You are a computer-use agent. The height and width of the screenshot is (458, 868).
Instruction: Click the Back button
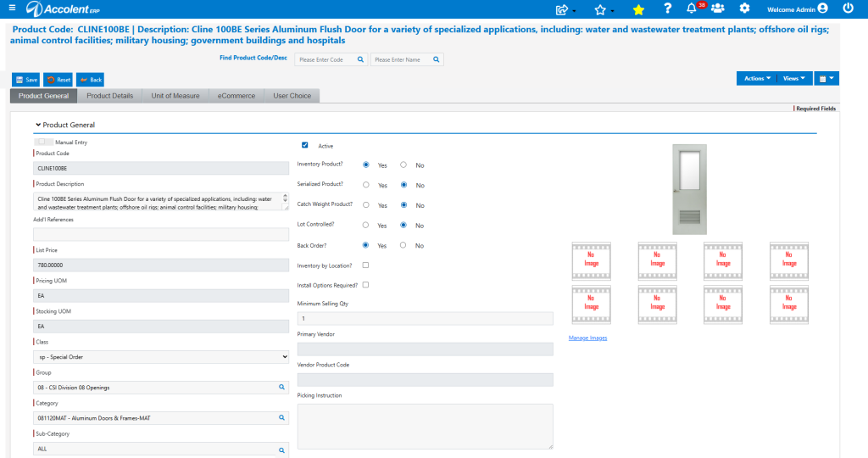90,80
